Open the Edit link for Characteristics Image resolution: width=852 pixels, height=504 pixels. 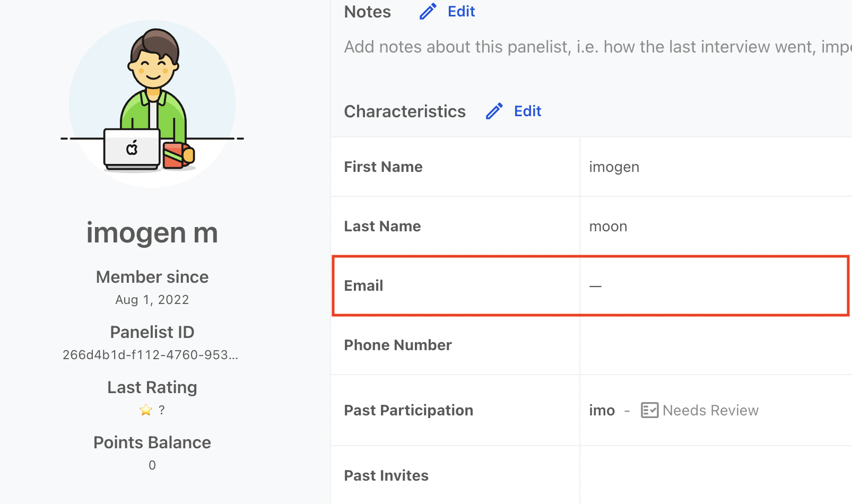point(527,111)
